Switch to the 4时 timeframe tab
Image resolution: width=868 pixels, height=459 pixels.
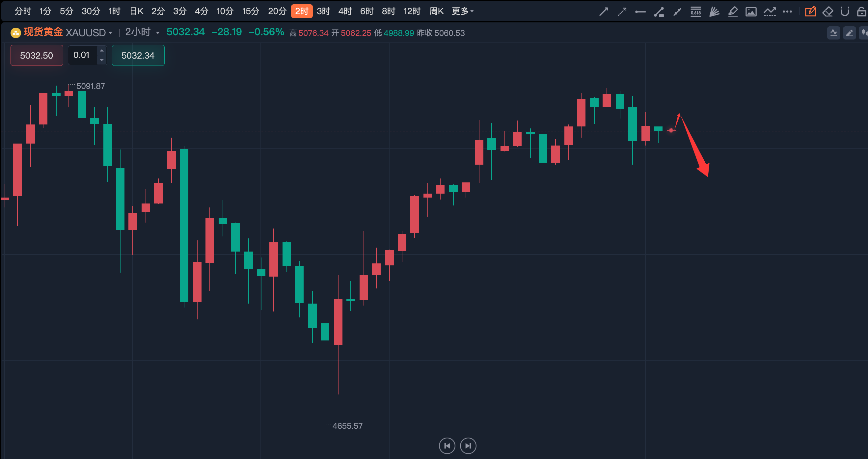point(345,12)
